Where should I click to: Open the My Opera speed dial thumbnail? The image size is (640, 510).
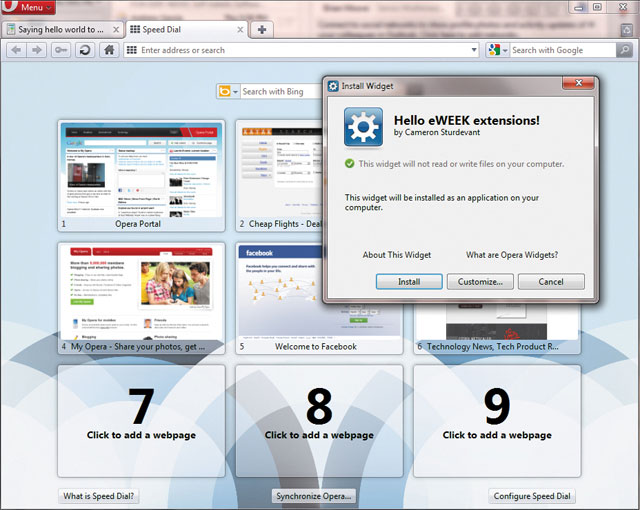142,298
